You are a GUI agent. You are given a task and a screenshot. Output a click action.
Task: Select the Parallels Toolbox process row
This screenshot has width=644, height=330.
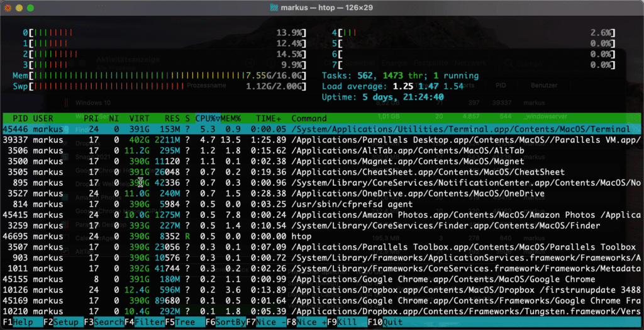click(321, 247)
